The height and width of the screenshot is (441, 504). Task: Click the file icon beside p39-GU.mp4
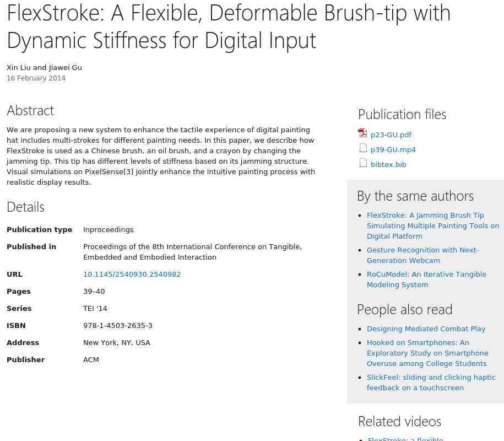pyautogui.click(x=363, y=148)
